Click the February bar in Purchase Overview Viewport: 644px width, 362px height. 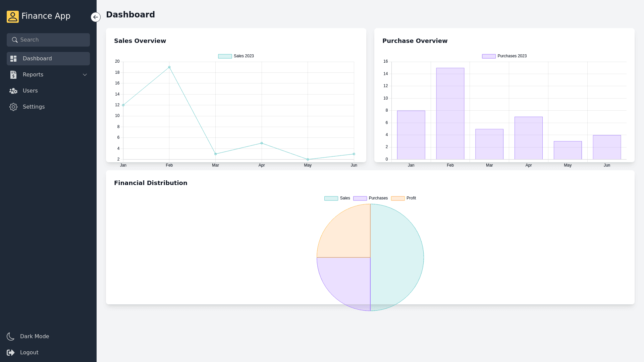[450, 114]
